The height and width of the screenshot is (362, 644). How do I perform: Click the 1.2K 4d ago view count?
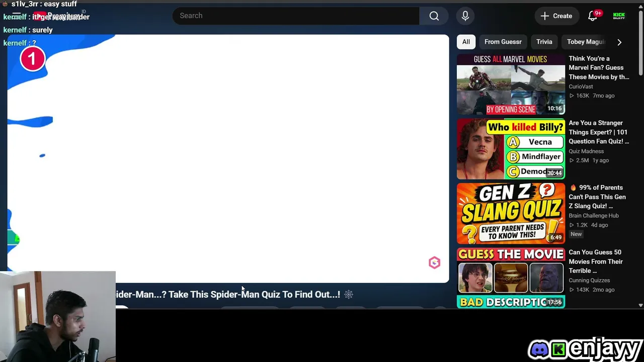[x=588, y=225]
